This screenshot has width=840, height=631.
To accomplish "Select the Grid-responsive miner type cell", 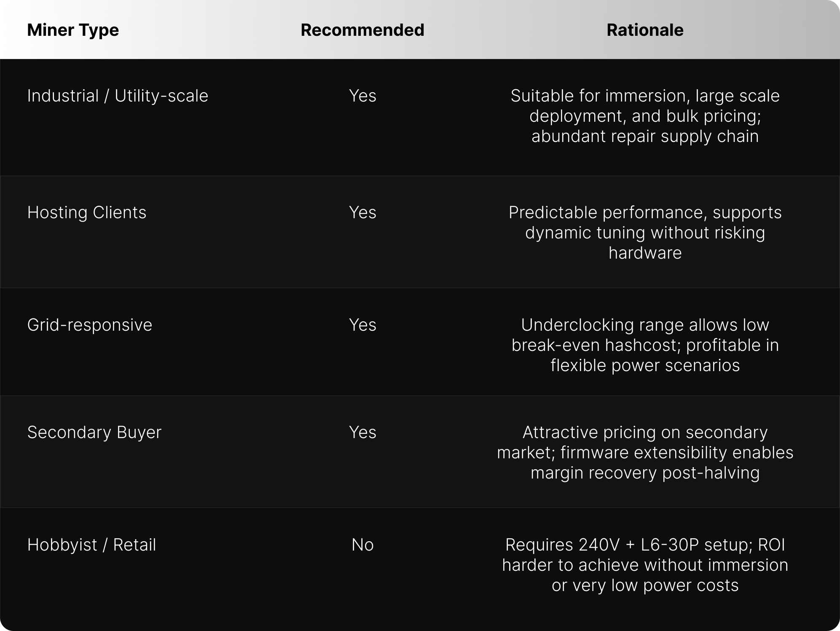I will click(x=90, y=325).
